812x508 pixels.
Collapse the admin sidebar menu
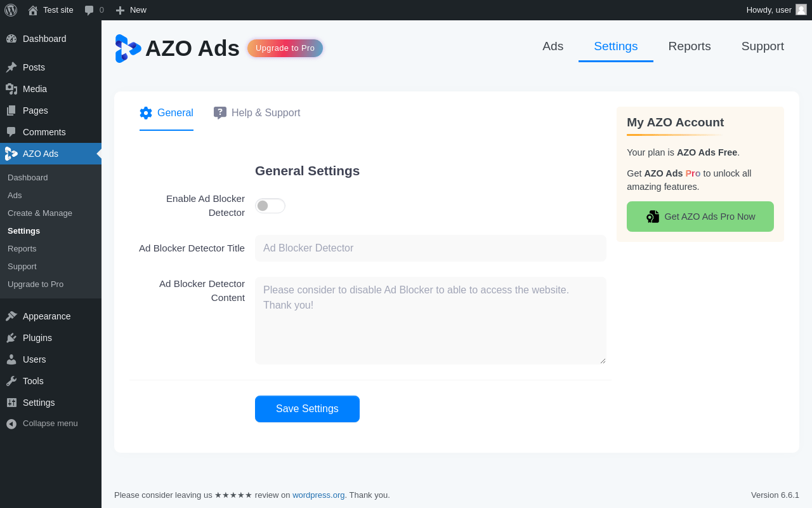tap(42, 424)
